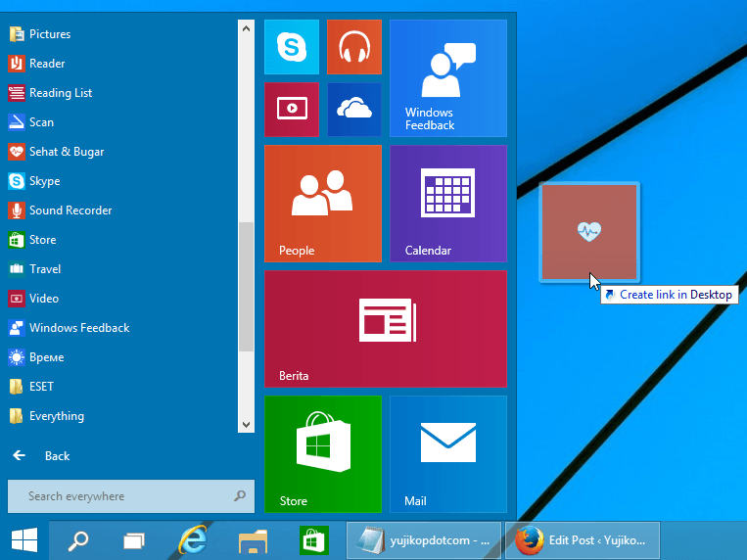The width and height of the screenshot is (747, 560).
Task: Click the Windows Feedback icon in list
Action: (x=17, y=328)
